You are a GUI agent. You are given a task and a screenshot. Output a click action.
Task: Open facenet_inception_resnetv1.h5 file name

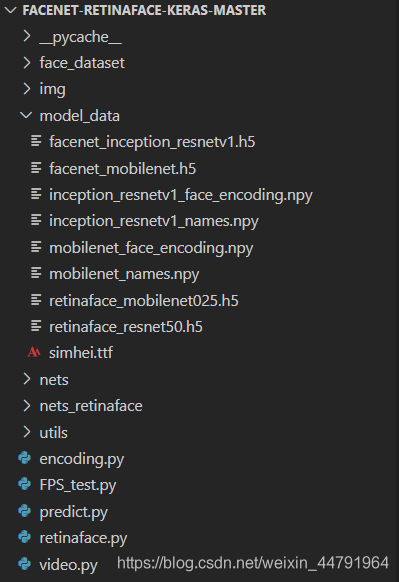click(x=152, y=142)
